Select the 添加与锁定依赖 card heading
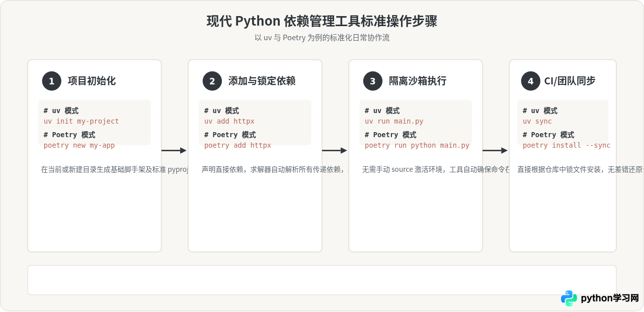 pyautogui.click(x=262, y=81)
